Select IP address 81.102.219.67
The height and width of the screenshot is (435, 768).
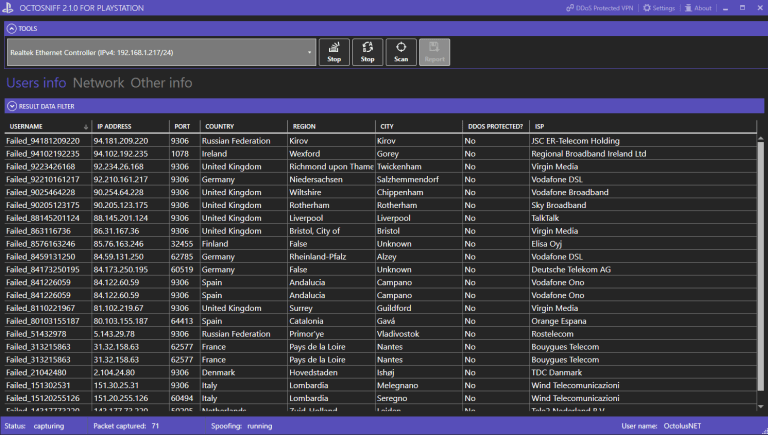[x=119, y=308]
